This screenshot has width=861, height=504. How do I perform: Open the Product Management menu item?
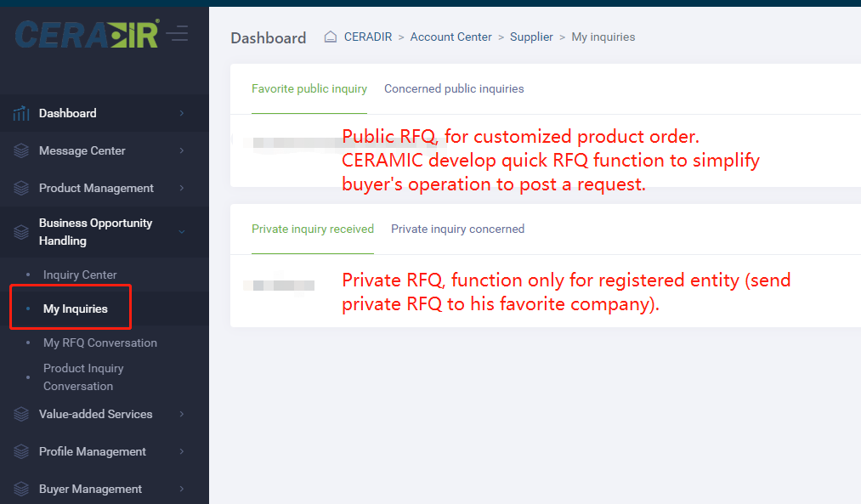pos(105,188)
